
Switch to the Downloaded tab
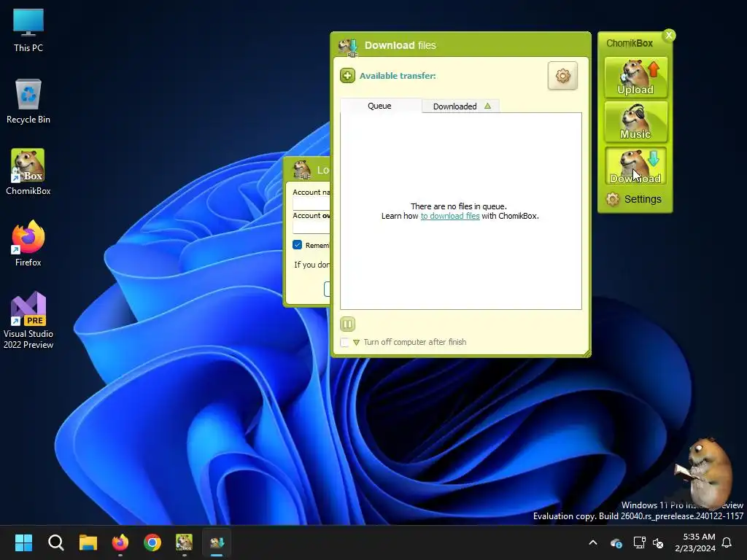(455, 106)
